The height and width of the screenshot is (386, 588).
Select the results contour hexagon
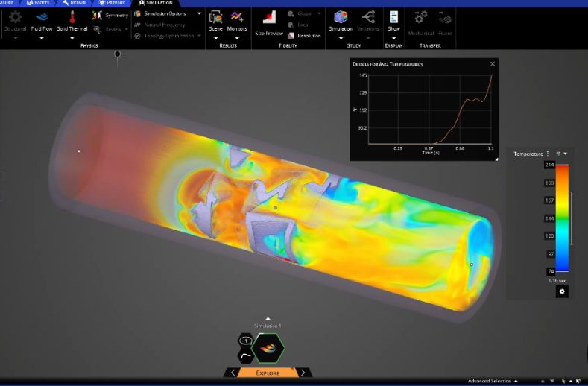pyautogui.click(x=268, y=348)
